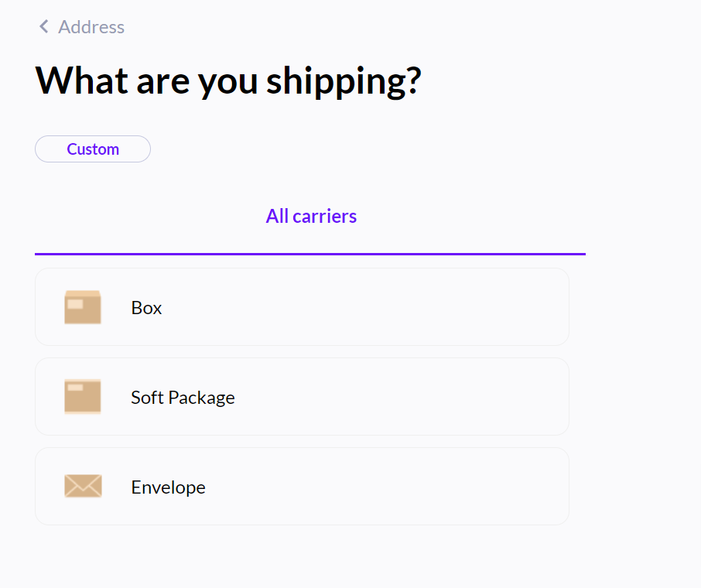701x588 pixels.
Task: Select the Envelope shipping option
Action: [x=302, y=487]
